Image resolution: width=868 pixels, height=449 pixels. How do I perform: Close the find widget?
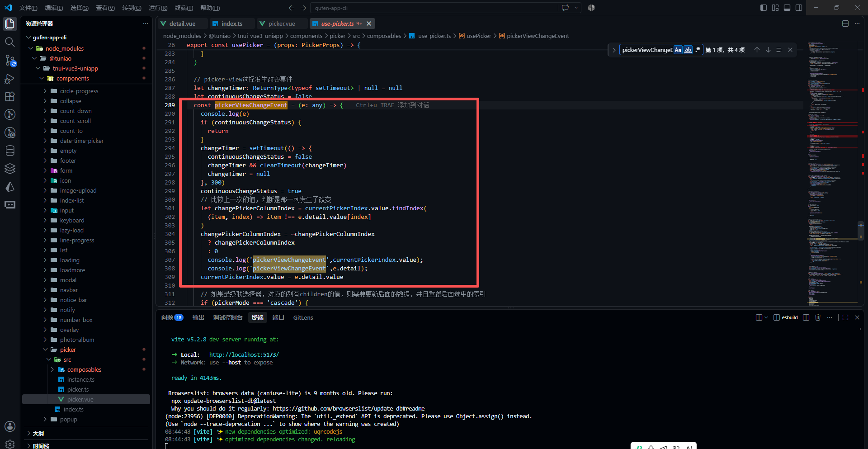tap(790, 50)
